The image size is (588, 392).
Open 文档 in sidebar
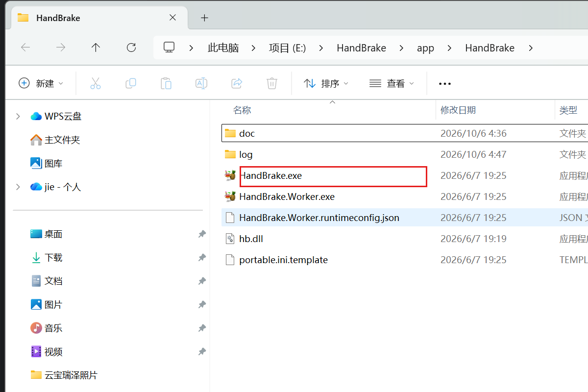pyautogui.click(x=47, y=281)
